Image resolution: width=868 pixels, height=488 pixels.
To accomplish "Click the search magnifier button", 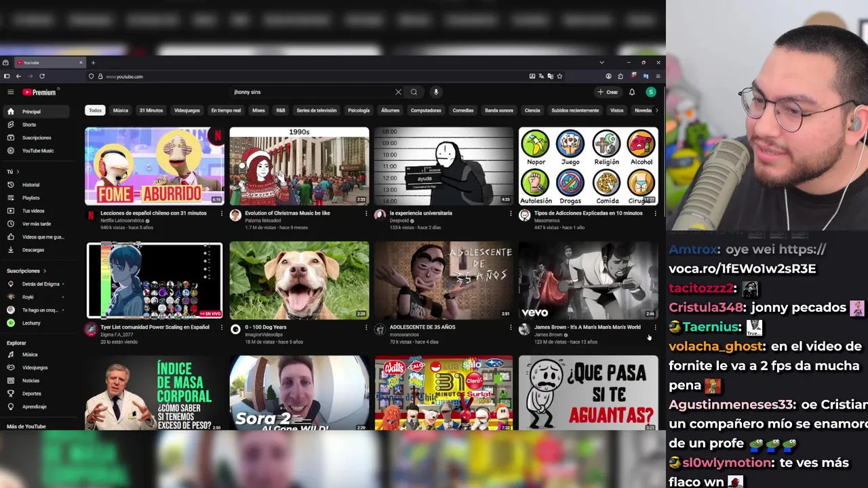I will click(x=414, y=92).
